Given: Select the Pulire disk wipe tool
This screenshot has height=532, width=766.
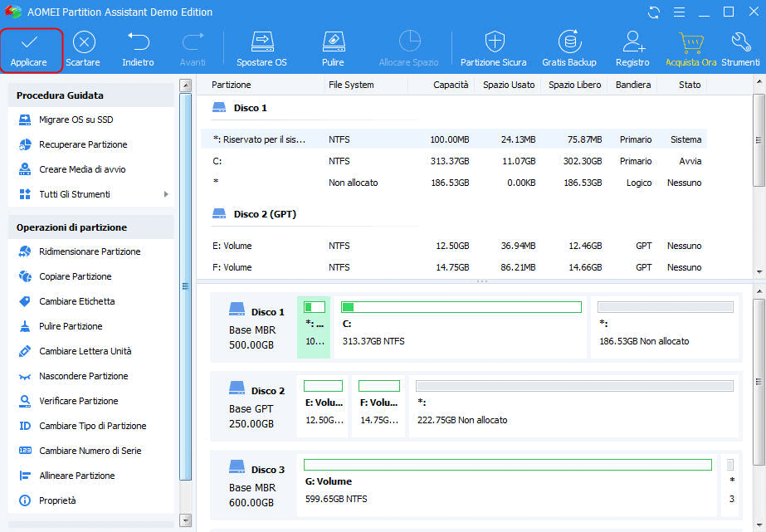Looking at the screenshot, I should tap(333, 42).
